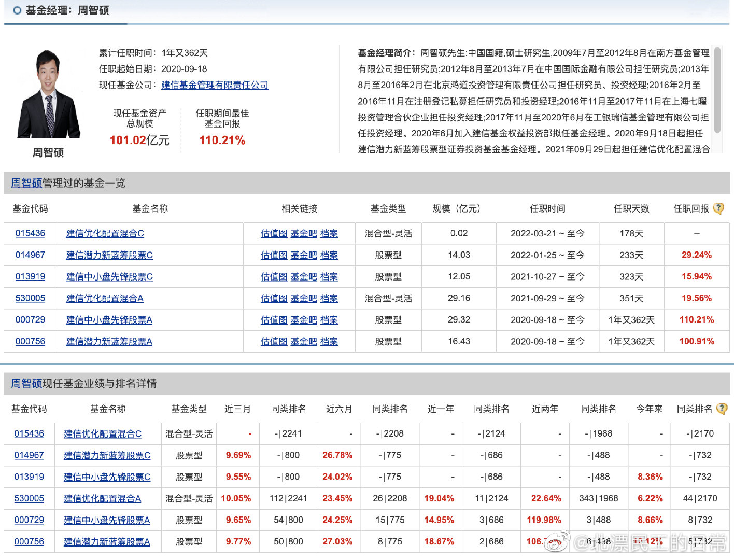Click the 任职天数 column header

[631, 208]
